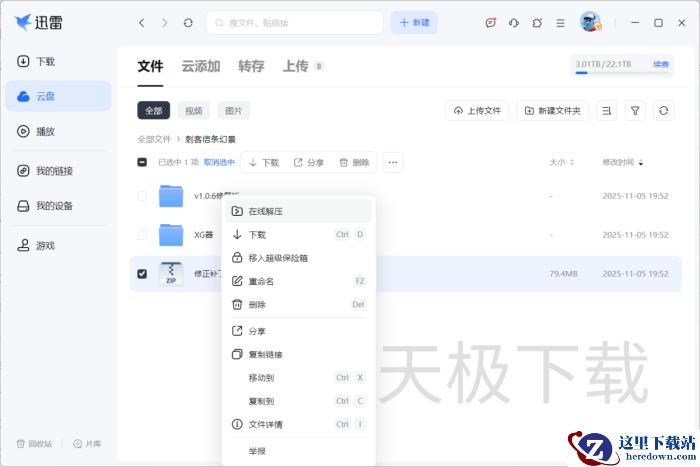The height and width of the screenshot is (467, 700).
Task: Navigate back with the left arrow
Action: tap(142, 23)
